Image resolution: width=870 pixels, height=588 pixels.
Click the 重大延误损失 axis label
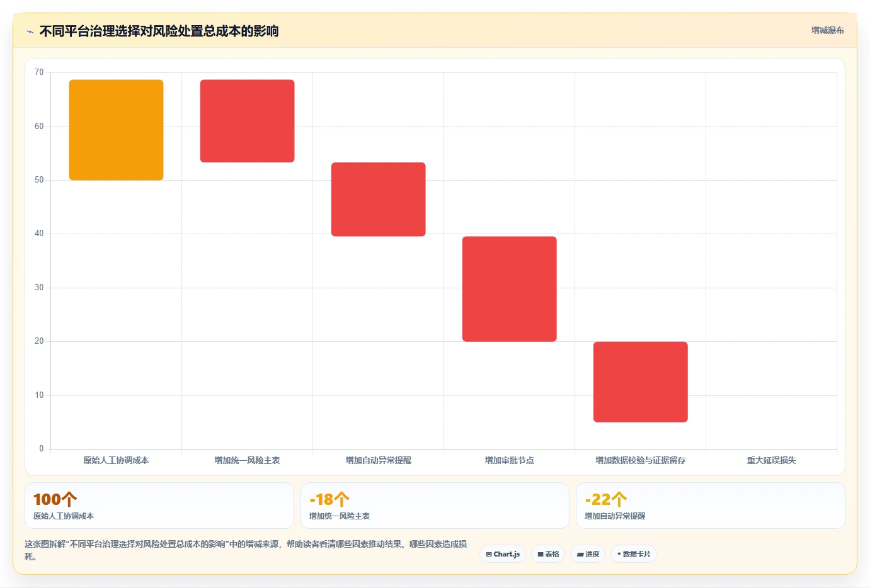pyautogui.click(x=772, y=460)
